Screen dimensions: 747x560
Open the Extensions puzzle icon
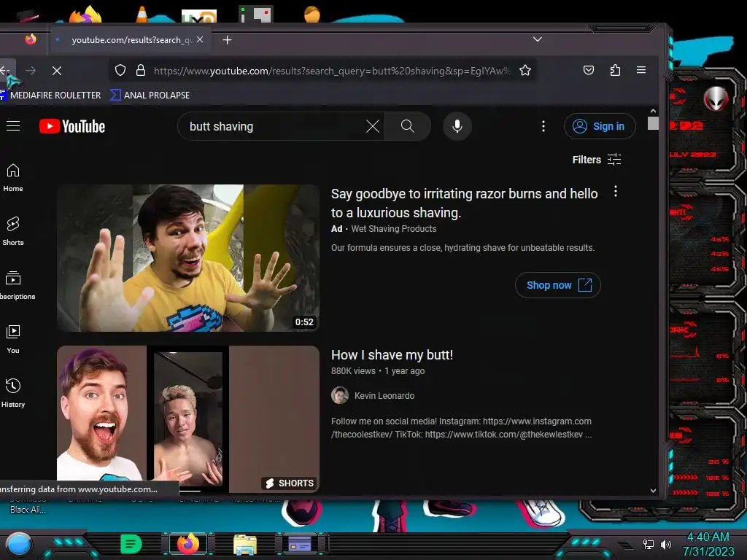[615, 71]
